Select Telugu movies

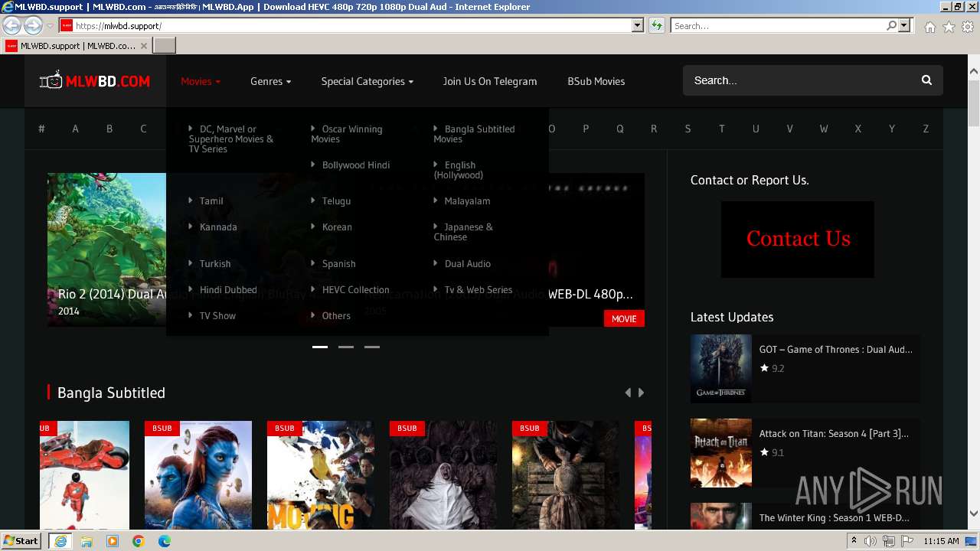331,201
